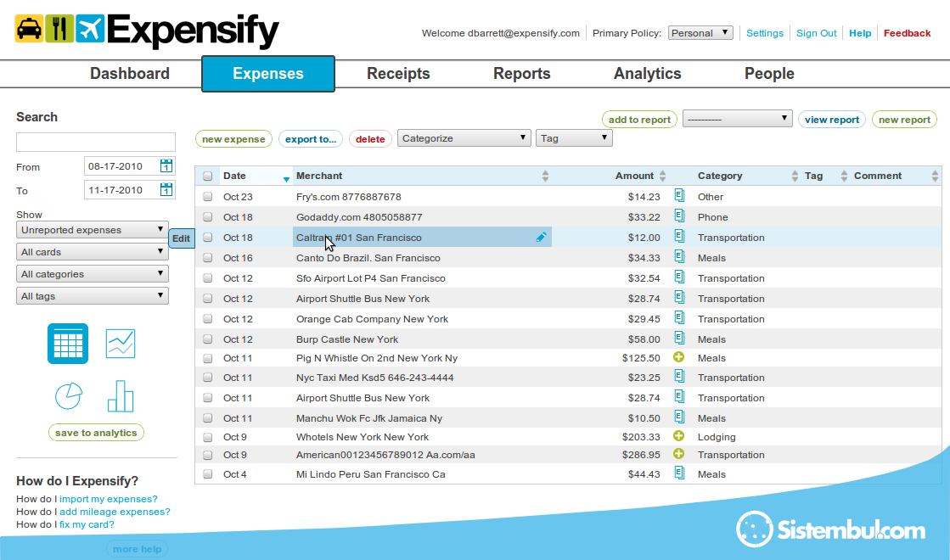This screenshot has width=950, height=560.
Task: Click the add to report button
Action: [639, 120]
